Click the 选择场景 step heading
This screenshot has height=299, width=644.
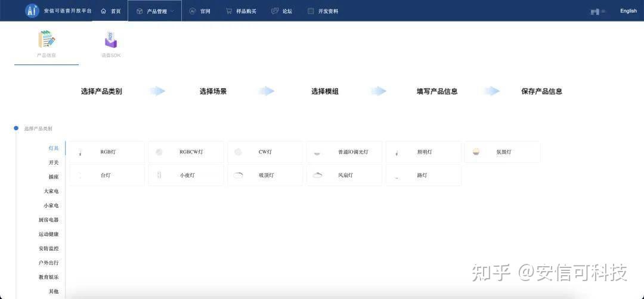click(x=213, y=91)
